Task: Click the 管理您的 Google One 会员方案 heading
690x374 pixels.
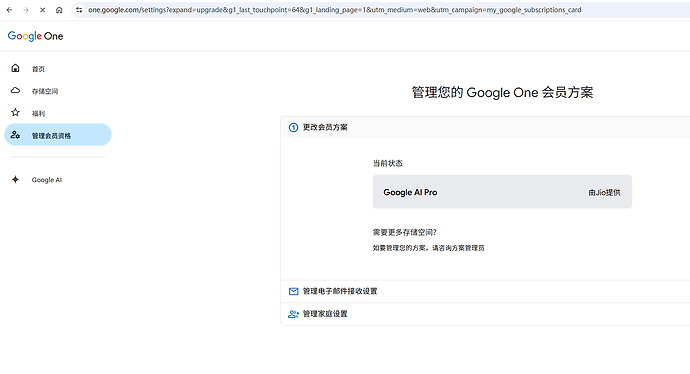Action: coord(502,92)
